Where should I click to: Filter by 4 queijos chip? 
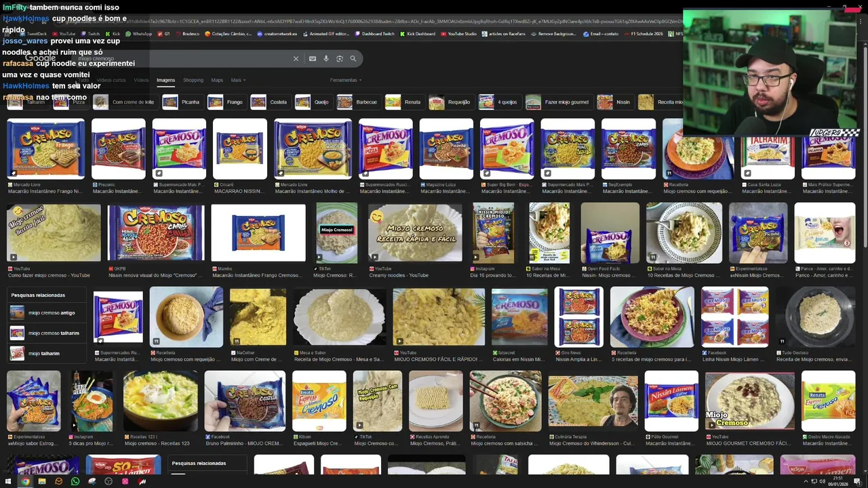click(x=498, y=102)
